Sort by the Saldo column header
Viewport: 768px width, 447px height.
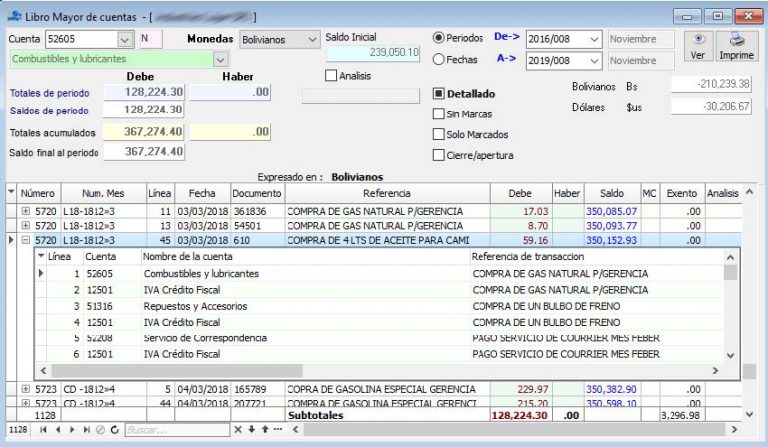tap(612, 193)
